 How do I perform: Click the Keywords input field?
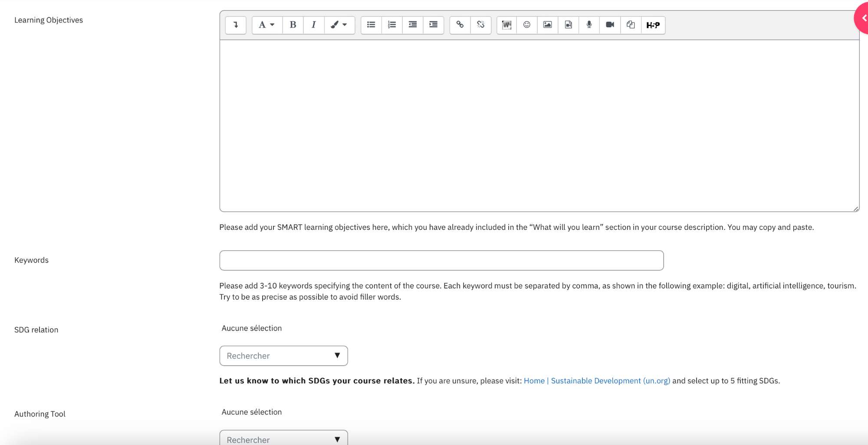click(x=441, y=260)
